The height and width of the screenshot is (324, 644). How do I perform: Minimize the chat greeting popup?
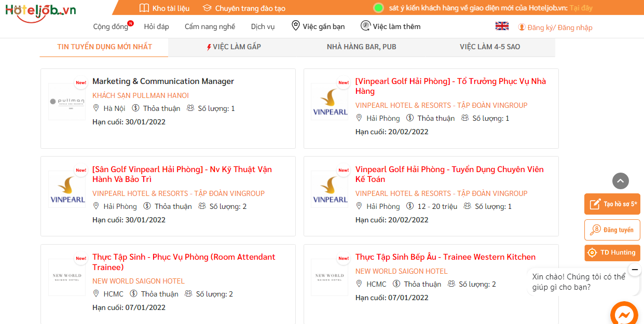coord(635,270)
